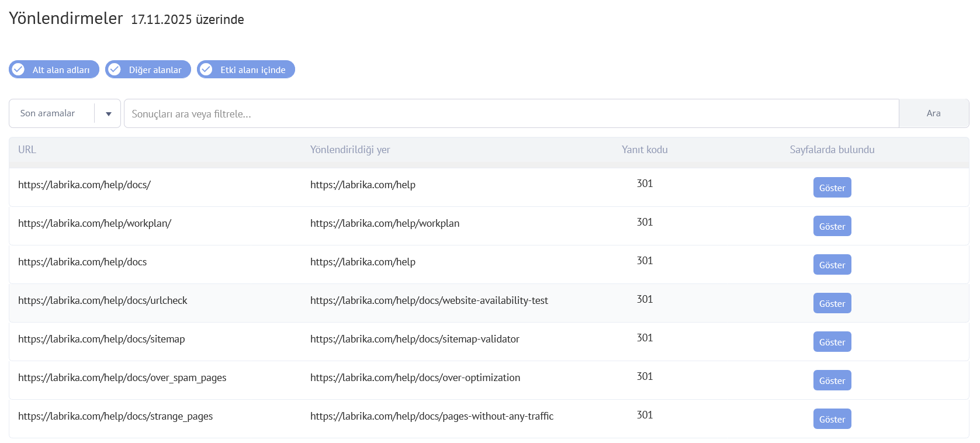The image size is (980, 443).
Task: Sort by 'Yönlendirildiği yer' column header
Action: pyautogui.click(x=349, y=150)
